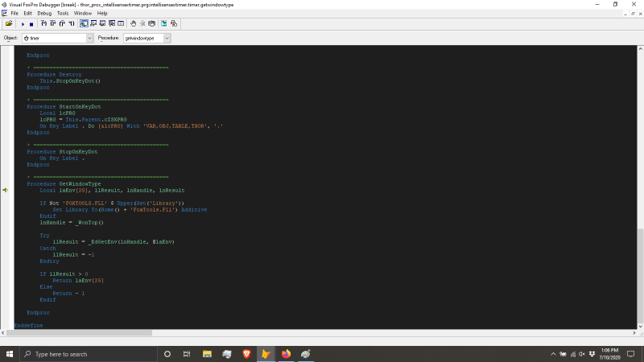Open the Help menu
Screen dimensions: 644x362
coord(102,13)
